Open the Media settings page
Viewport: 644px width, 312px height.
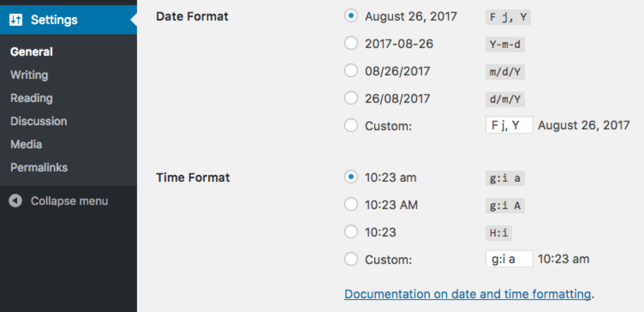click(26, 144)
